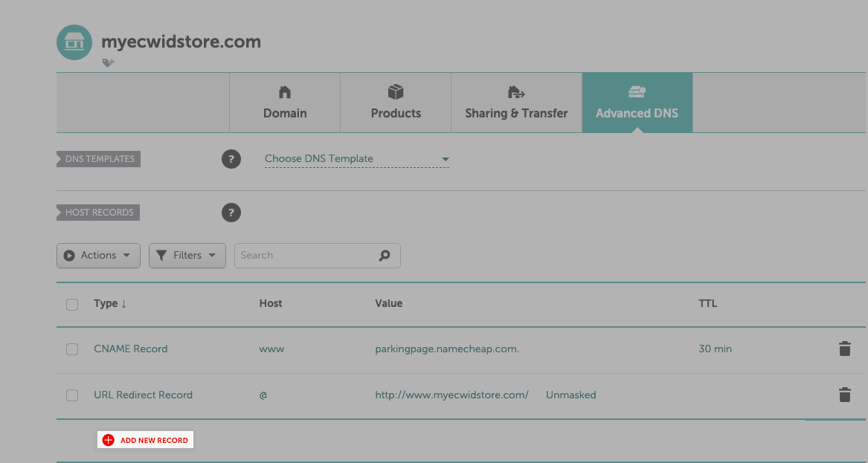Click the TTL column header

coord(708,304)
